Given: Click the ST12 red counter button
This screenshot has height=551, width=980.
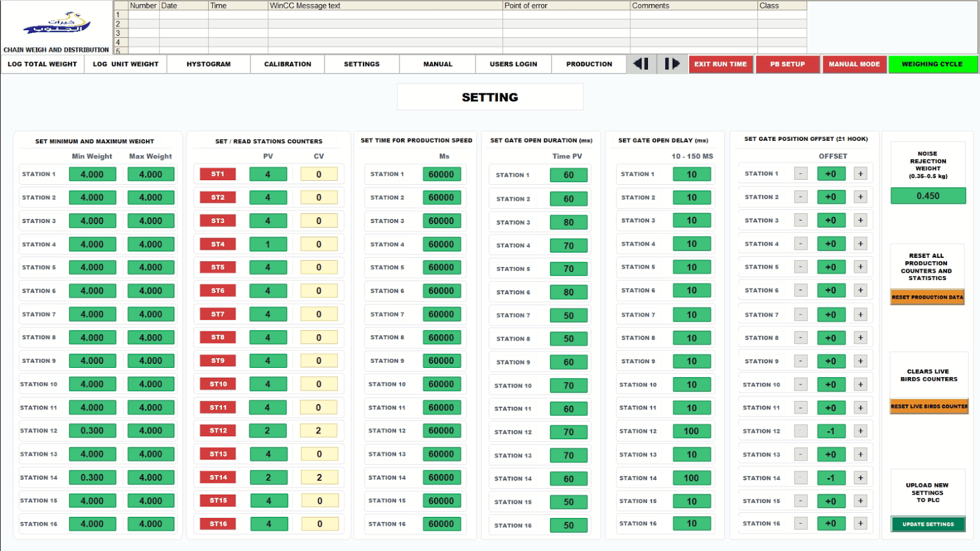Looking at the screenshot, I should tap(218, 430).
